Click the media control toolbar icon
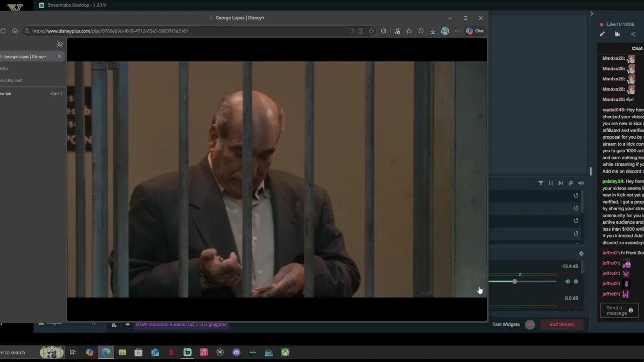 tap(397, 31)
